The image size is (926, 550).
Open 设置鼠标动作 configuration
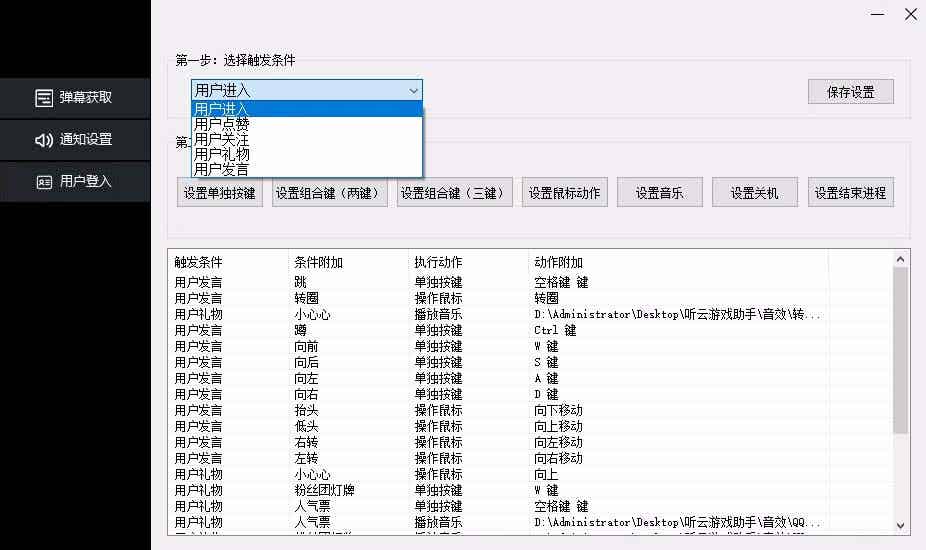[564, 193]
